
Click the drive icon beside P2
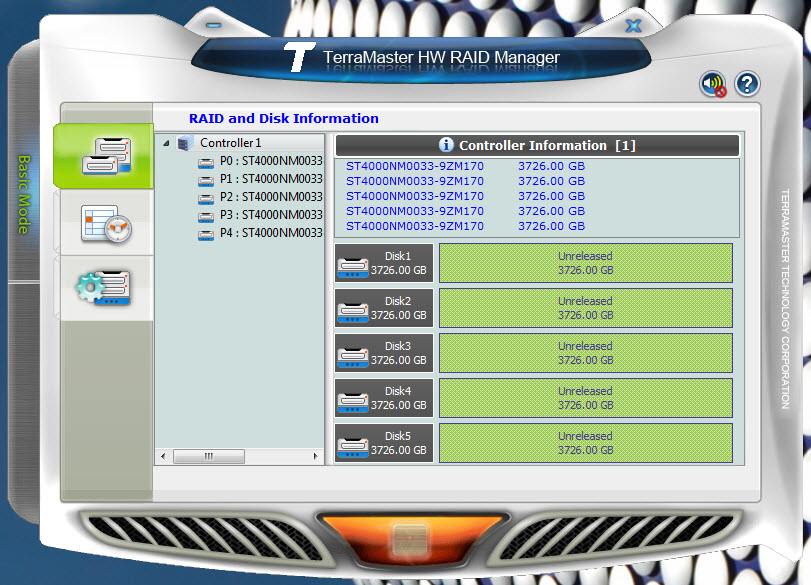point(206,199)
